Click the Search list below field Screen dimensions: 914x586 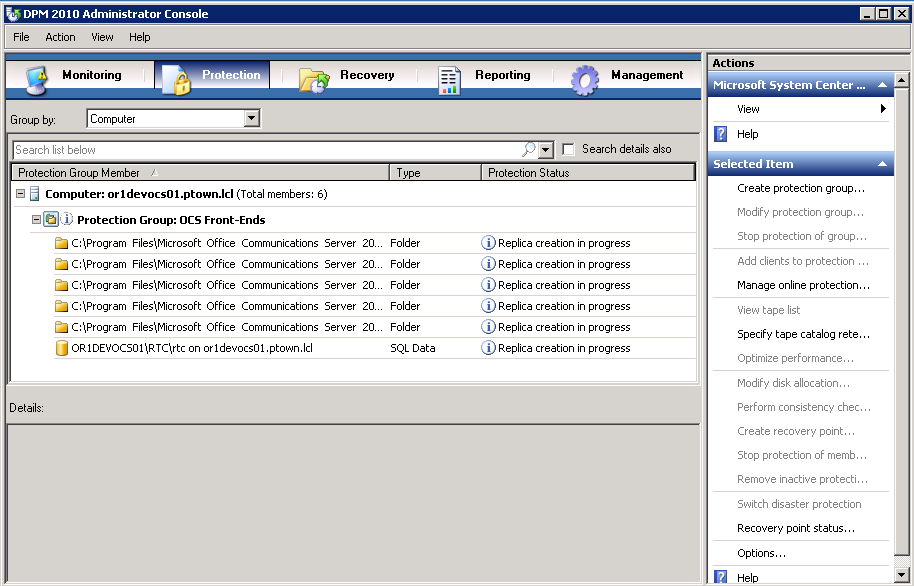tap(266, 150)
